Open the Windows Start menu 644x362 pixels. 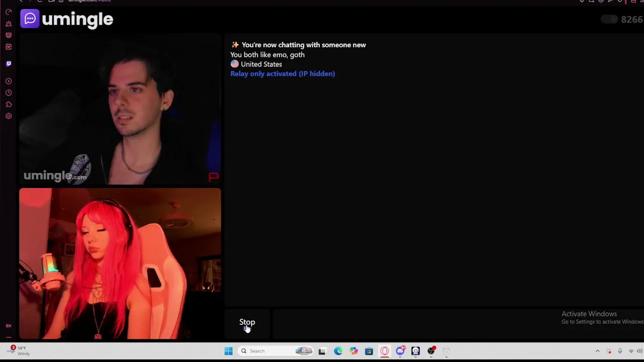point(228,351)
